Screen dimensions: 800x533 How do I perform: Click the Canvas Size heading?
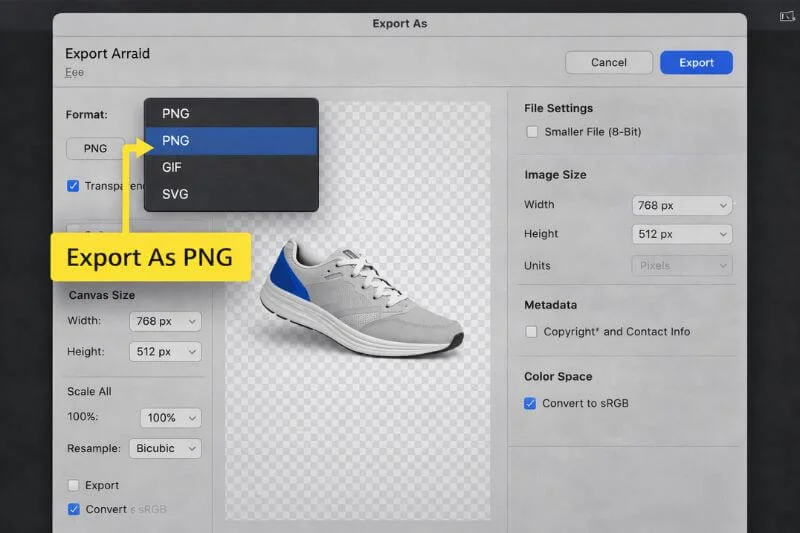click(102, 295)
